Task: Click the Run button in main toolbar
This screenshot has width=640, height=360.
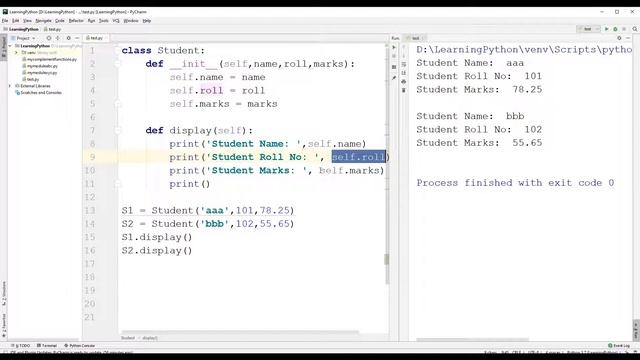Action: tap(607, 29)
